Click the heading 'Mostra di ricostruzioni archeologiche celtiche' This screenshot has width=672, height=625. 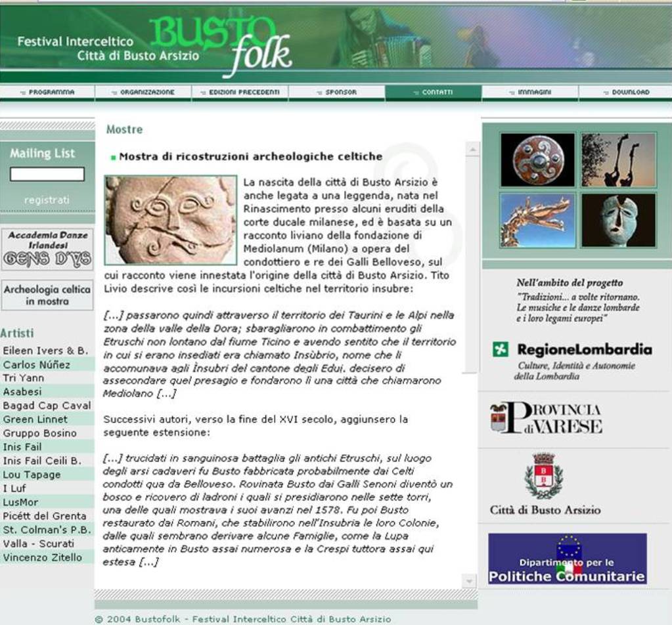[x=250, y=156]
